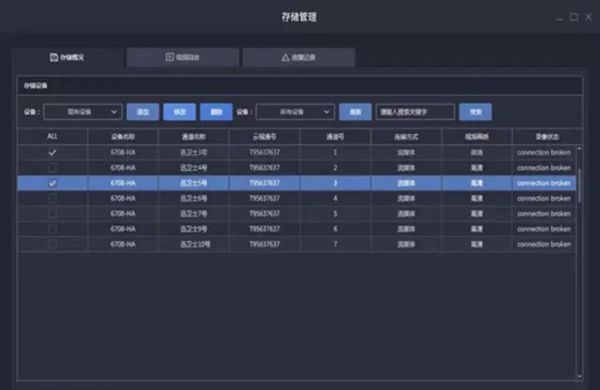Click the device name column header
The width and height of the screenshot is (600, 390).
pyautogui.click(x=123, y=137)
